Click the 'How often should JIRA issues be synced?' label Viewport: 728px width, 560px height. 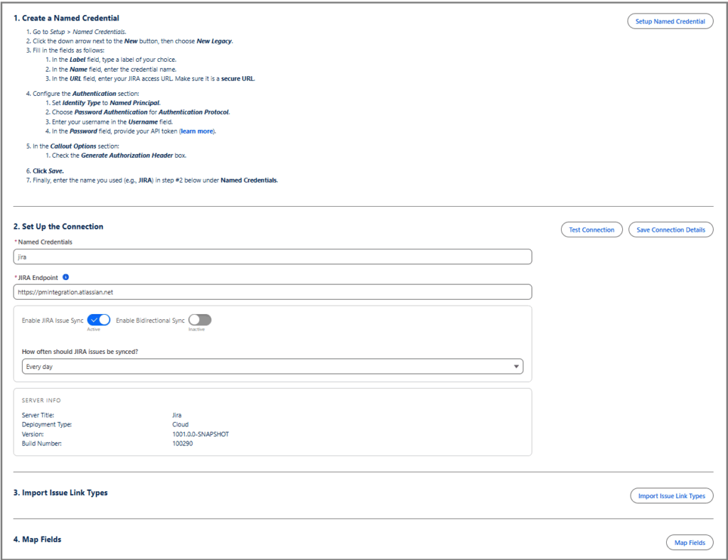point(80,351)
